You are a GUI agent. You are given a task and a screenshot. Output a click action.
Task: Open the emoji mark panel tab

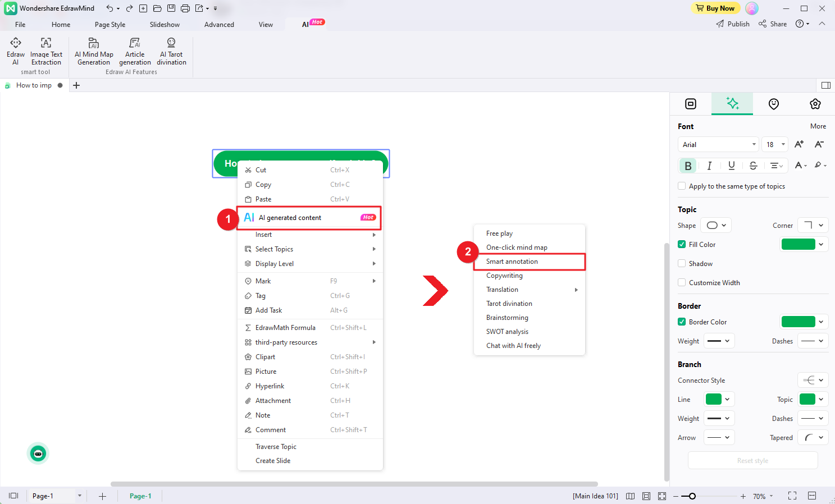pyautogui.click(x=774, y=104)
